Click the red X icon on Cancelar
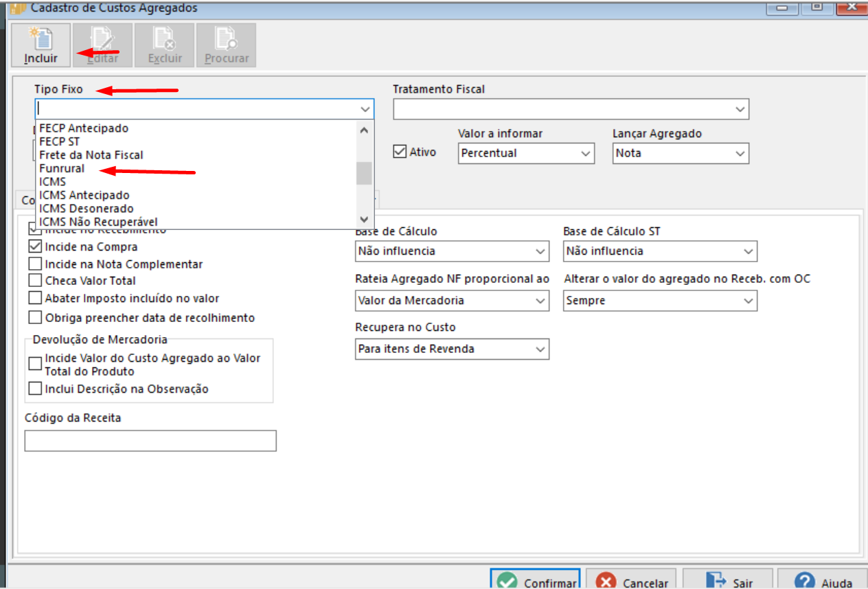868x589 pixels. point(606,582)
